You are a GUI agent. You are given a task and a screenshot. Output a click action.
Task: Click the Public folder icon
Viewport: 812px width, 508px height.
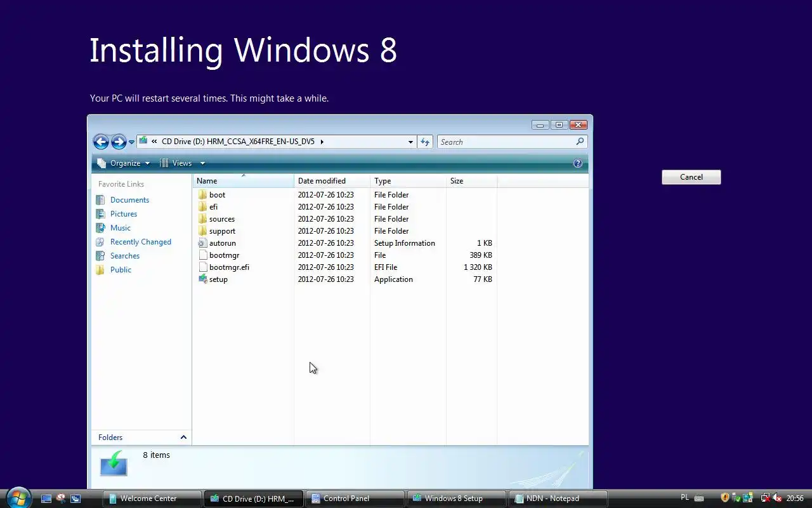[100, 270]
